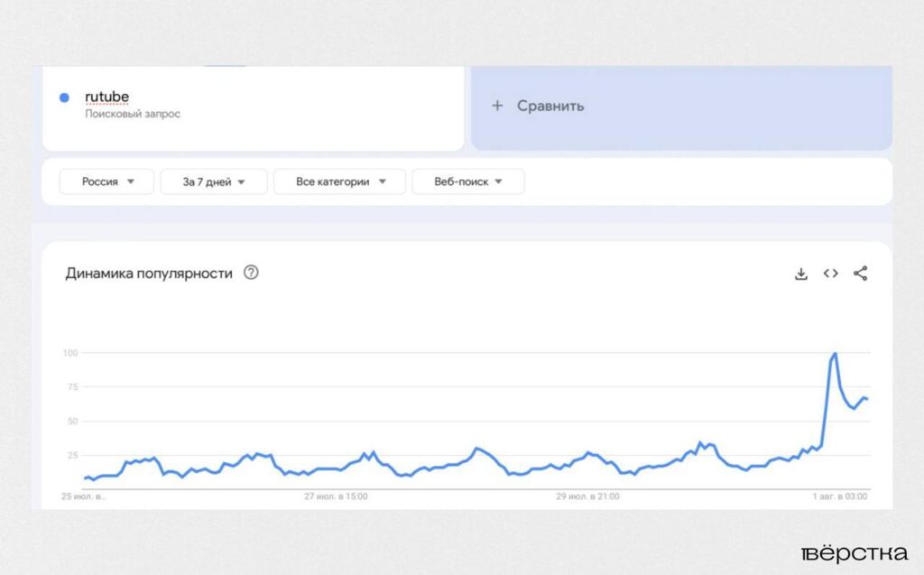The height and width of the screenshot is (575, 924).
Task: Click the blue dot beside rutube
Action: tap(64, 97)
